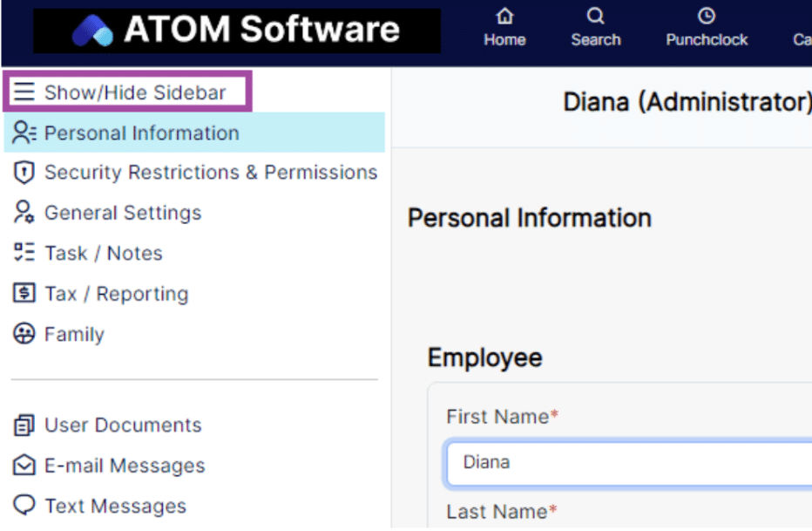Click the Security Restrictions shield icon

coord(24,173)
